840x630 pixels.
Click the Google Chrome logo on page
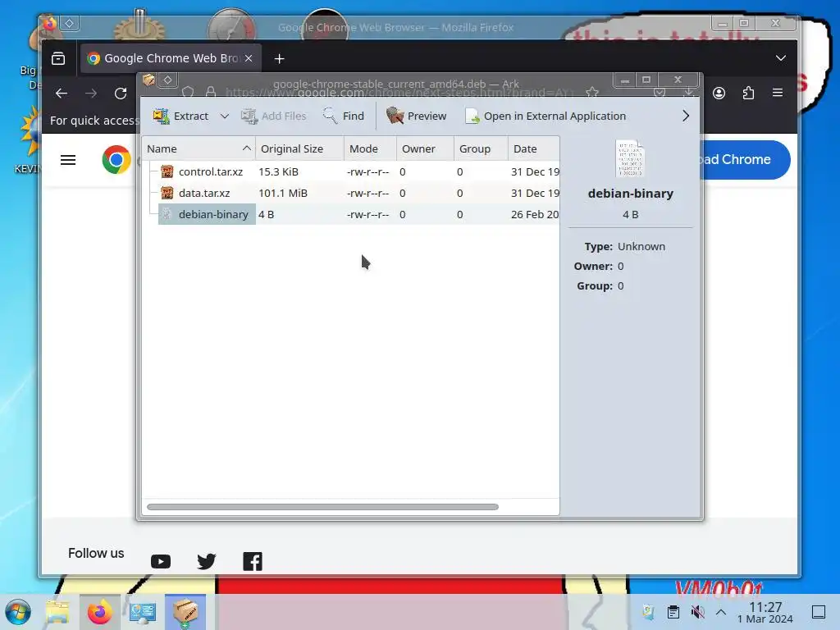tap(116, 160)
